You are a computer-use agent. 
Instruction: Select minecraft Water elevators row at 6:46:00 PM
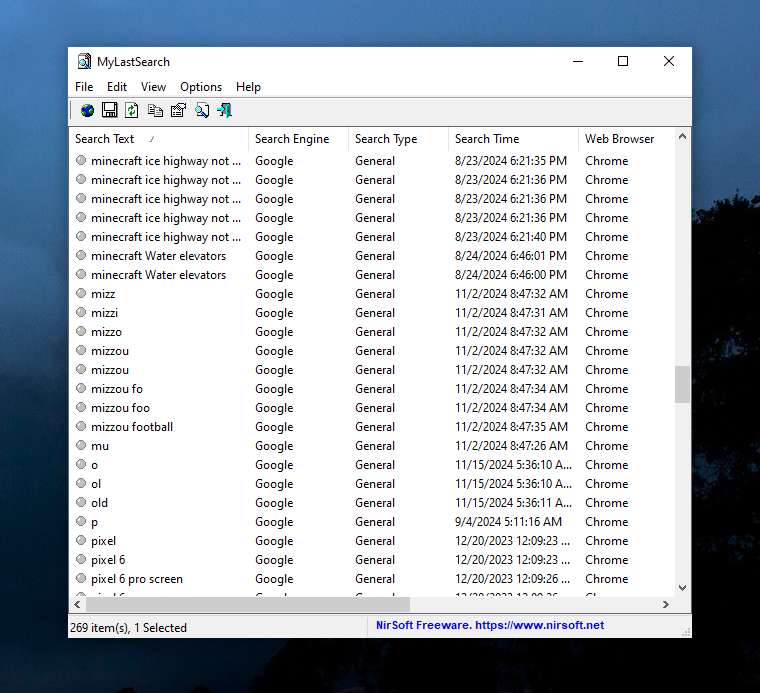[372, 274]
